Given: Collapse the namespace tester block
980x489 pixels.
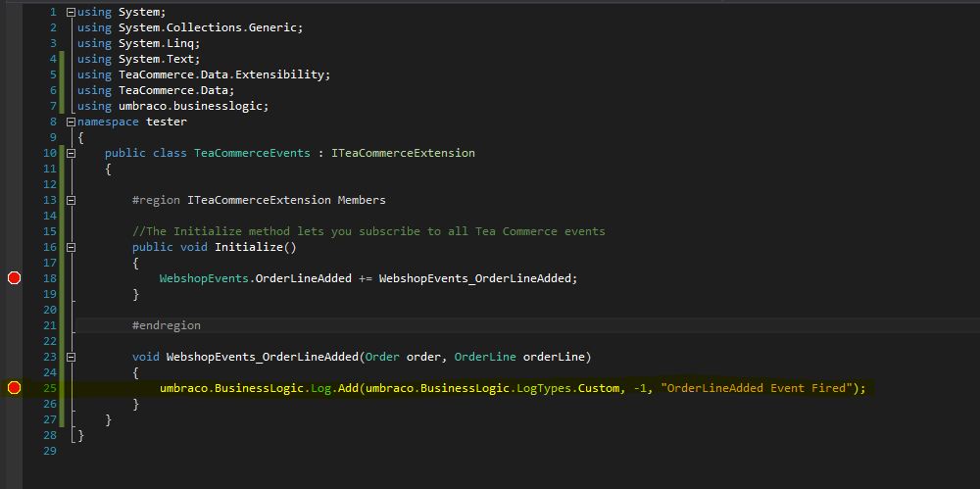Looking at the screenshot, I should point(71,122).
